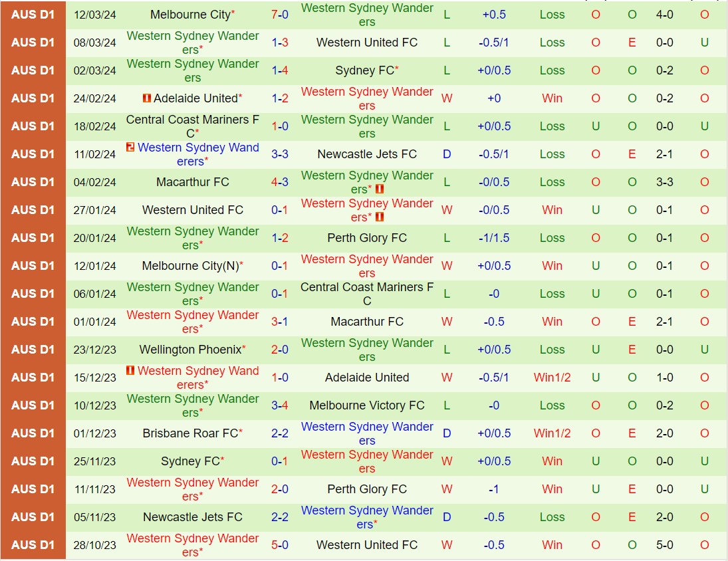Screen dimensions: 728x561
Task: Click the AUS D1 badge on the 28/10/23 row
Action: point(33,545)
